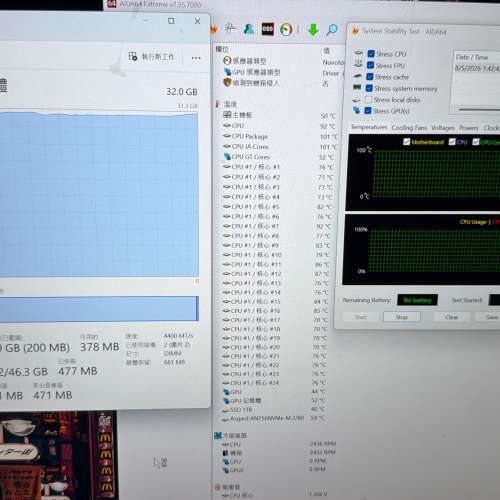Image resolution: width=500 pixels, height=500 pixels.
Task: Click the green download arrow icon
Action: 313,30
